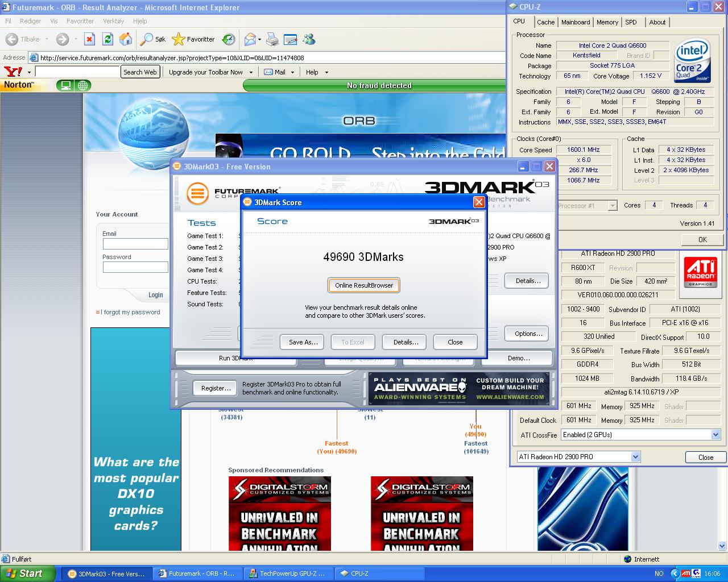Click the Password input field
Viewport: 728px width, 582px height.
[135, 267]
